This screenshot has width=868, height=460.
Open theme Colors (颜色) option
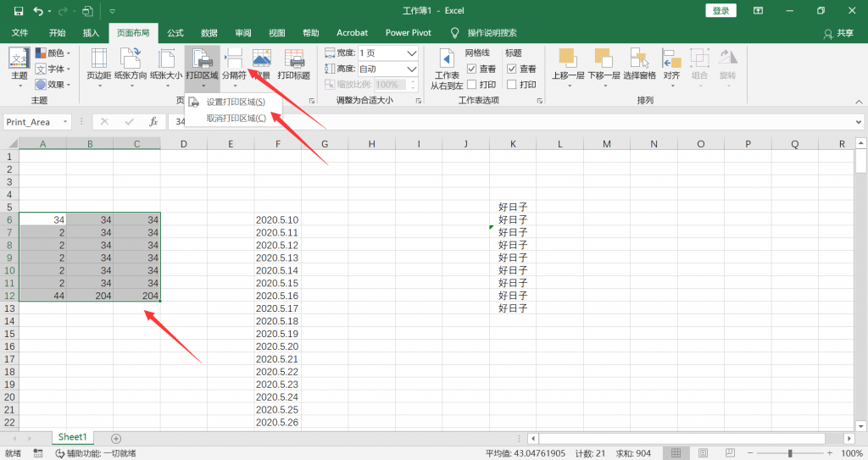click(x=53, y=53)
